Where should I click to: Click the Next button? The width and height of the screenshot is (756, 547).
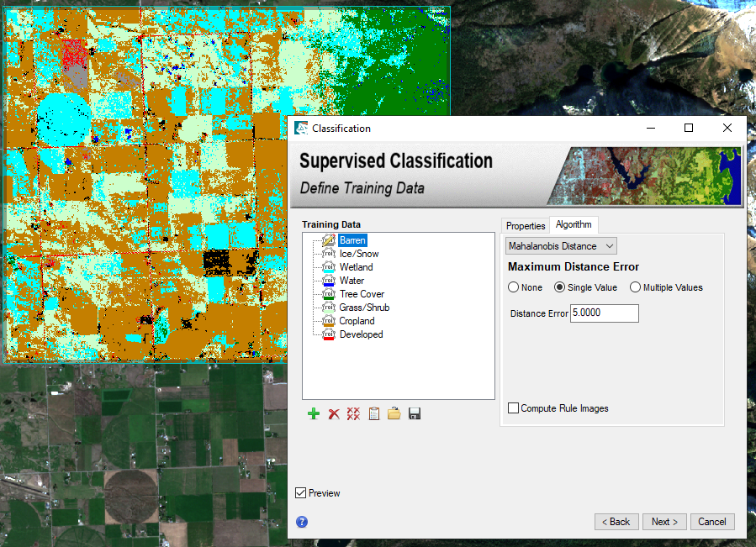pyautogui.click(x=665, y=522)
